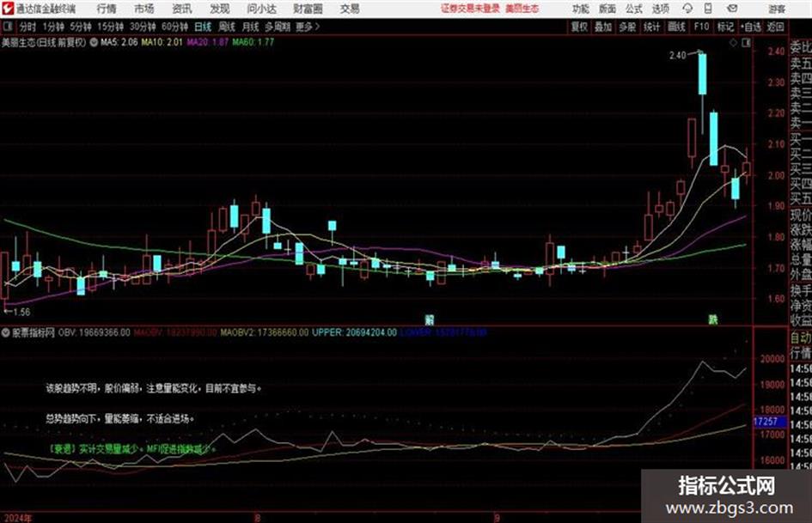Click the 2.40 high price marker
The image size is (812, 523).
tap(677, 55)
